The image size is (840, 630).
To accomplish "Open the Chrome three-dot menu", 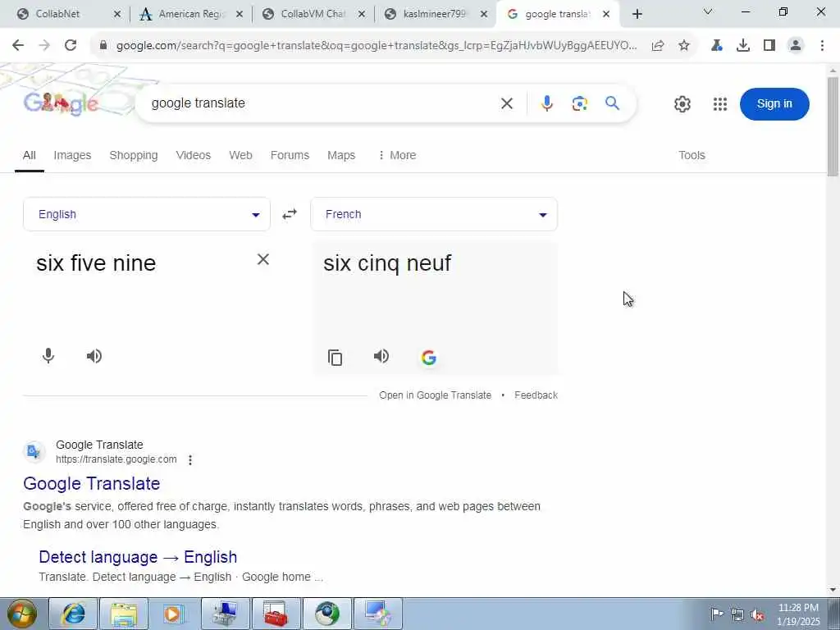I will click(822, 46).
